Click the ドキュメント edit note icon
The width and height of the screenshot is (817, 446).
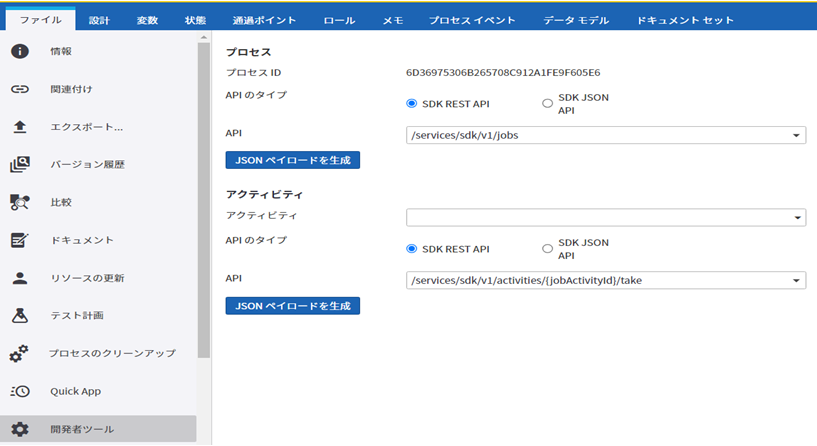(x=20, y=240)
